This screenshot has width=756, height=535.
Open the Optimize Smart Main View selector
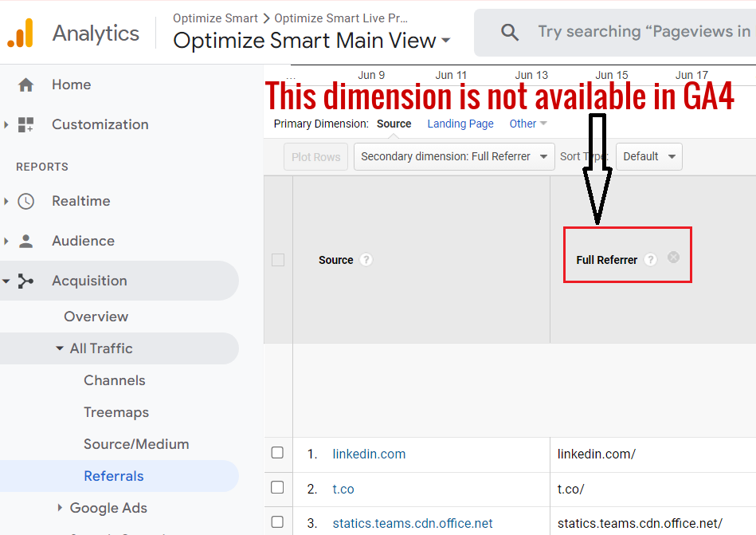point(311,41)
